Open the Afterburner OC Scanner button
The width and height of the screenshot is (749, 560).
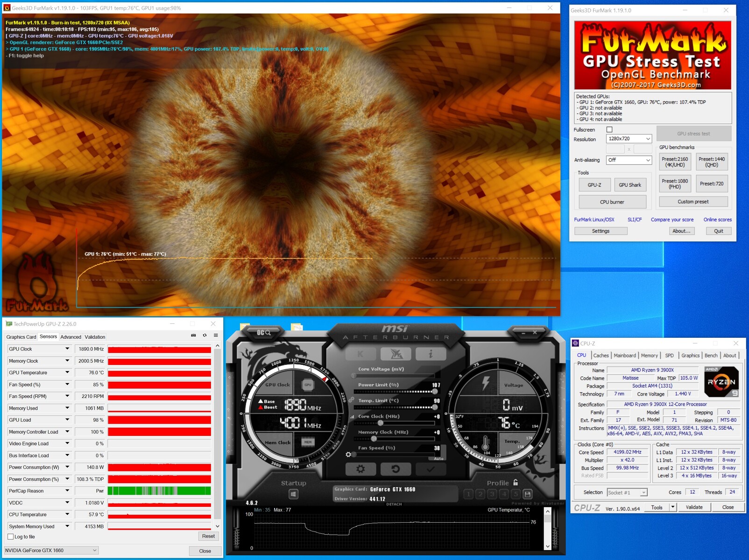tap(264, 332)
